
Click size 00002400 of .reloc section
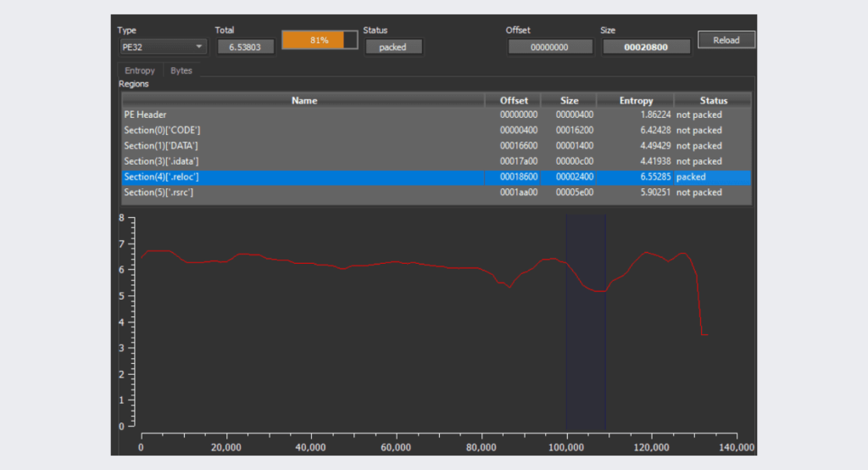(x=575, y=176)
